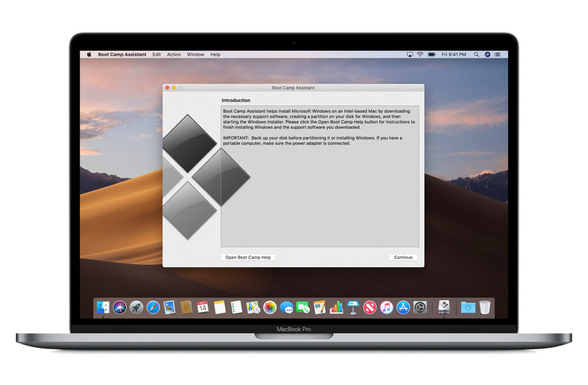Show battery status in menu bar
Image resolution: width=588 pixels, height=385 pixels.
click(x=432, y=55)
